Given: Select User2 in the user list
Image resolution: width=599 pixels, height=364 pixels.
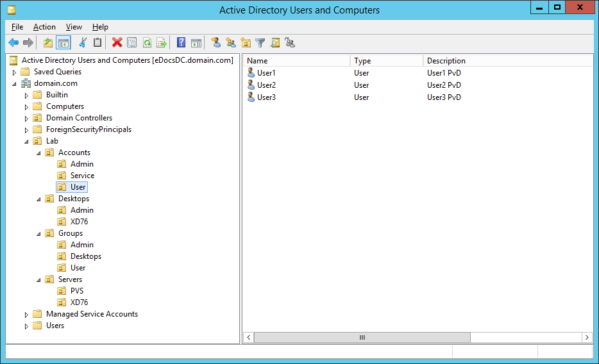Looking at the screenshot, I should pos(266,85).
